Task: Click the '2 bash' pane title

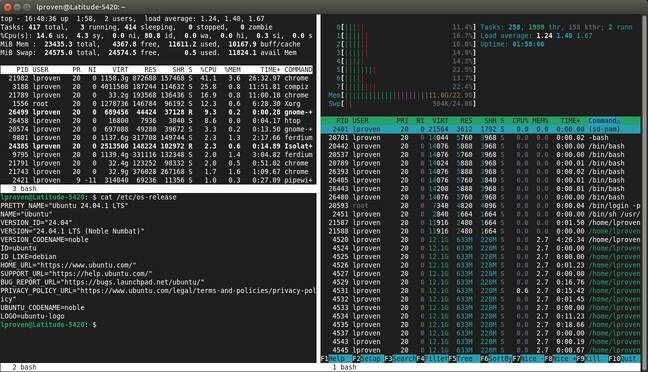Action: click(x=24, y=367)
